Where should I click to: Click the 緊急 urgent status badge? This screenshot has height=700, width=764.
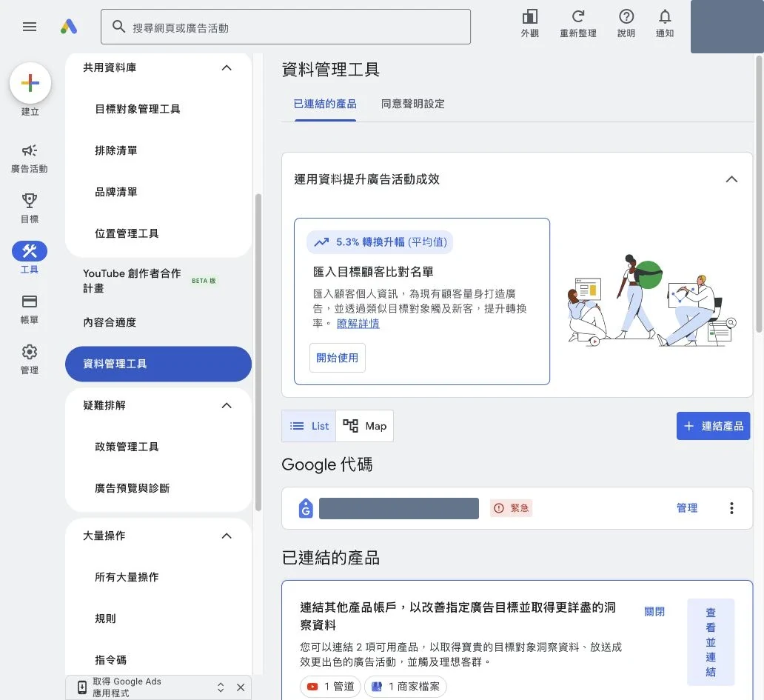tap(511, 508)
